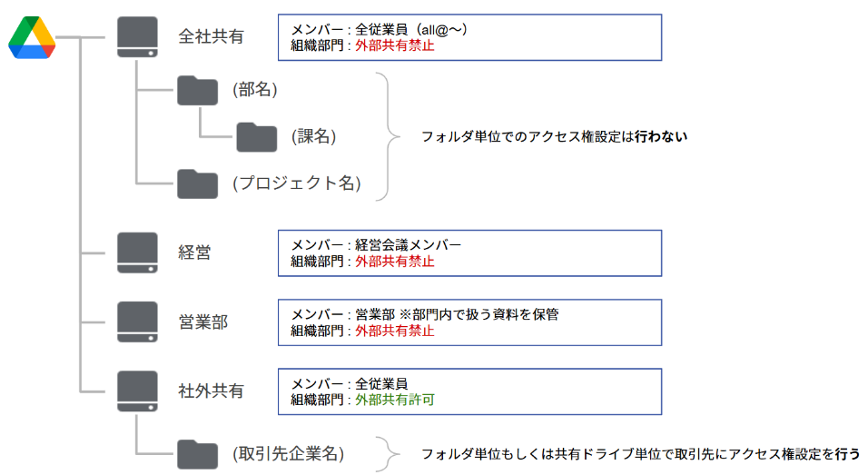868x475 pixels.
Task: Select the 営業部 shared drive icon
Action: [137, 322]
